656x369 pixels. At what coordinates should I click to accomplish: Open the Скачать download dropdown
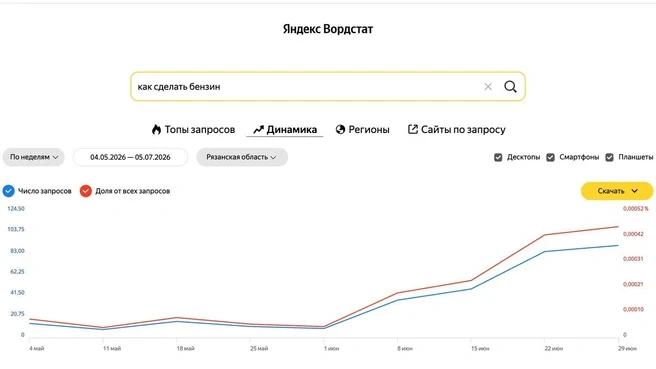click(x=617, y=191)
